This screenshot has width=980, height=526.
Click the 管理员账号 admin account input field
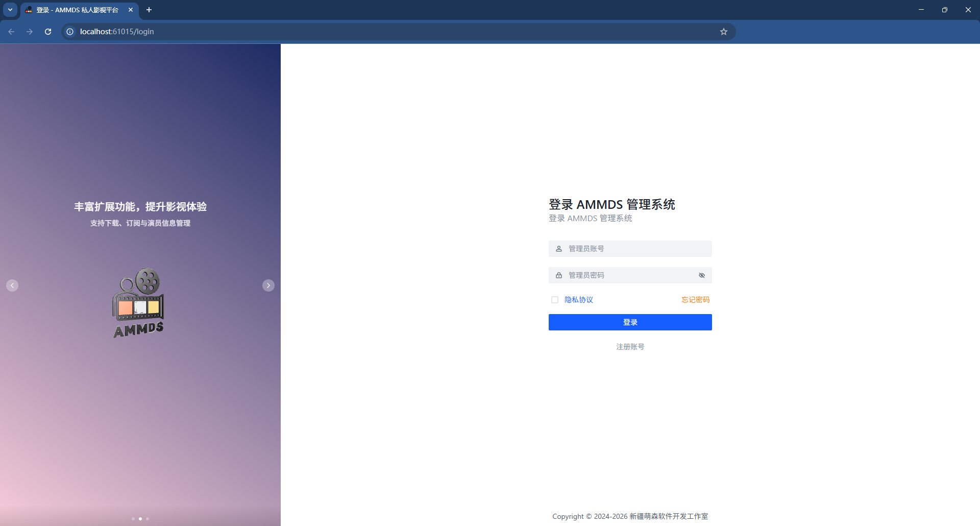coord(630,249)
